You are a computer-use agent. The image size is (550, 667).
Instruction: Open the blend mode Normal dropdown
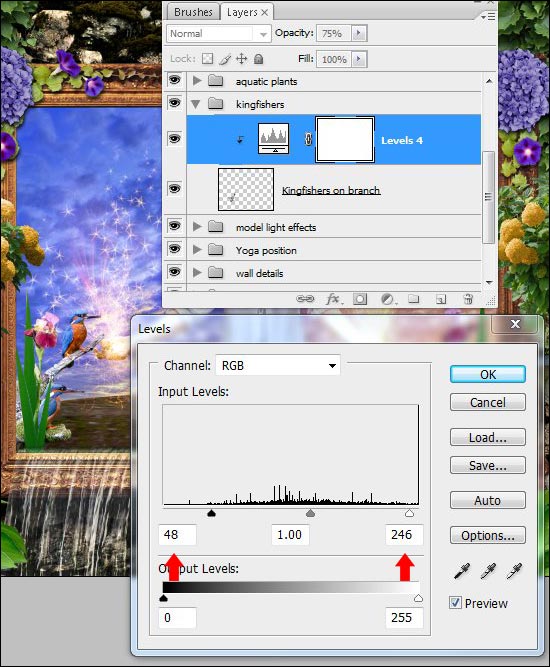point(219,34)
